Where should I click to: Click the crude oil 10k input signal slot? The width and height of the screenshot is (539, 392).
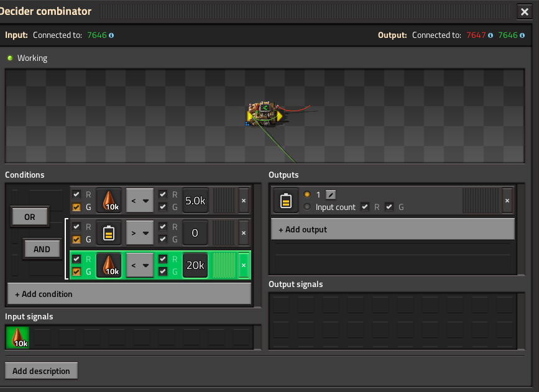point(17,337)
